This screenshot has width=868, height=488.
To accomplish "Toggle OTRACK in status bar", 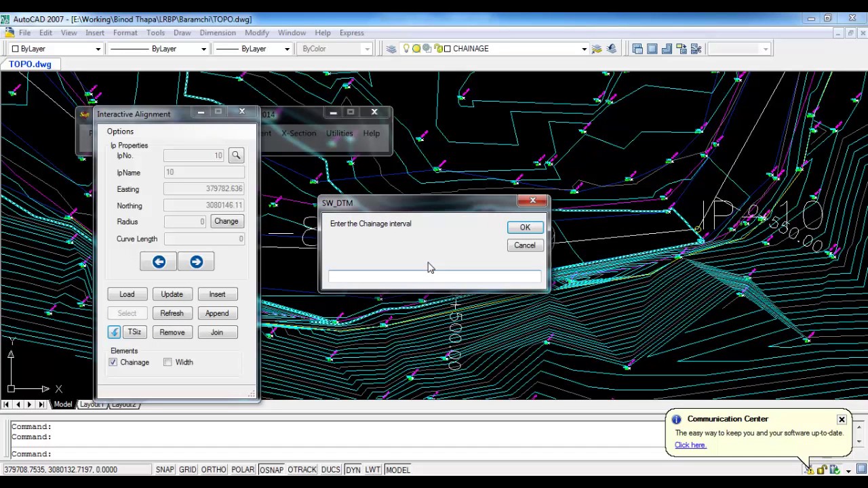I will tap(302, 470).
